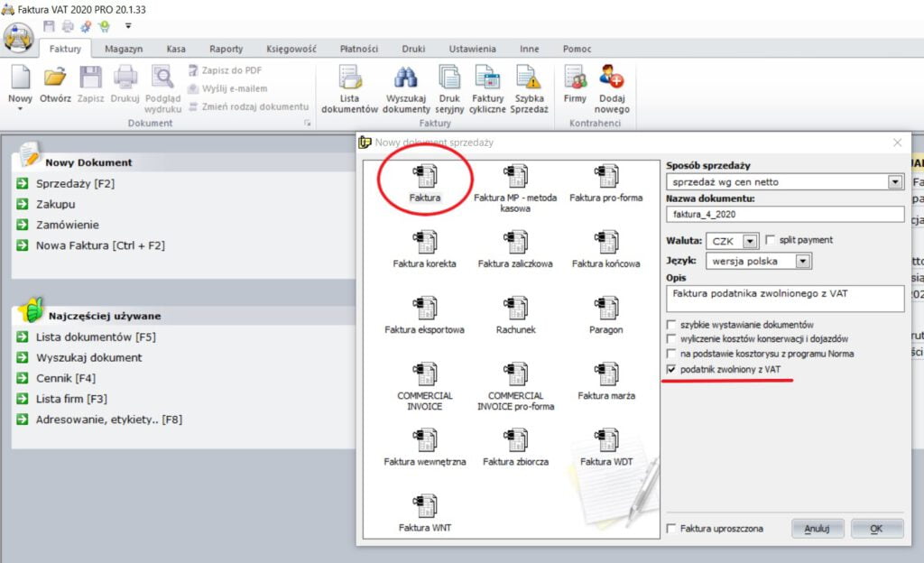Click Nowa Faktura [Ctrl + F2] link
This screenshot has width=924, height=563.
click(x=100, y=245)
